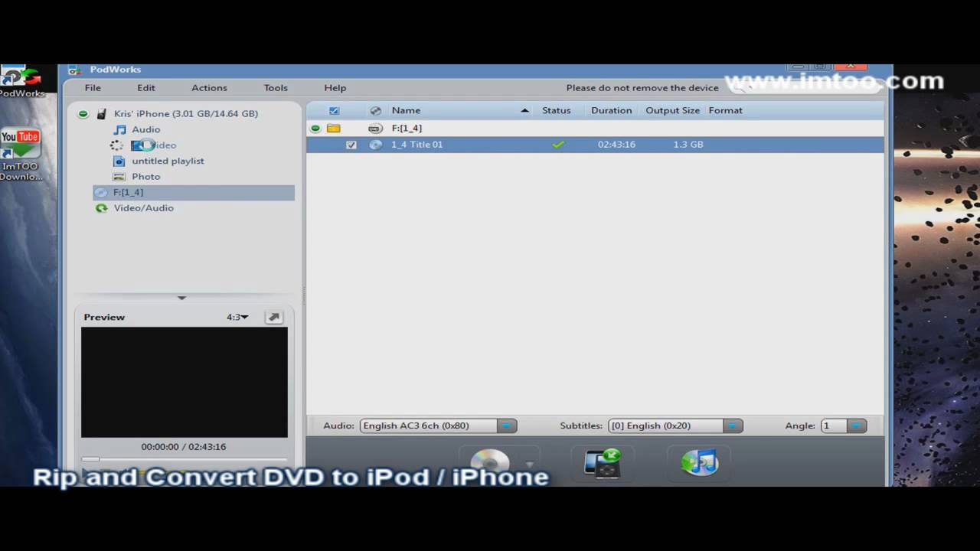This screenshot has height=551, width=980.
Task: Sort by the Duration column header
Action: [x=612, y=110]
